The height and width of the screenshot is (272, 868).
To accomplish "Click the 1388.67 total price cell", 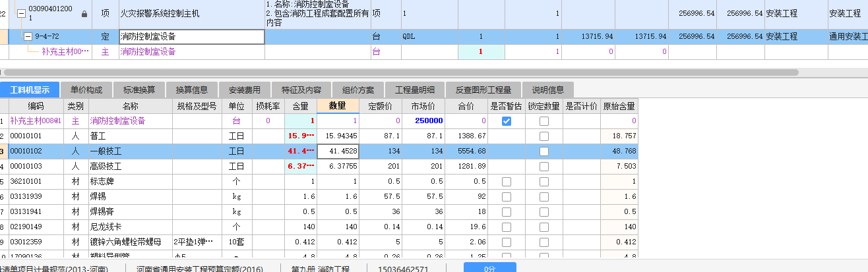I will coord(467,136).
